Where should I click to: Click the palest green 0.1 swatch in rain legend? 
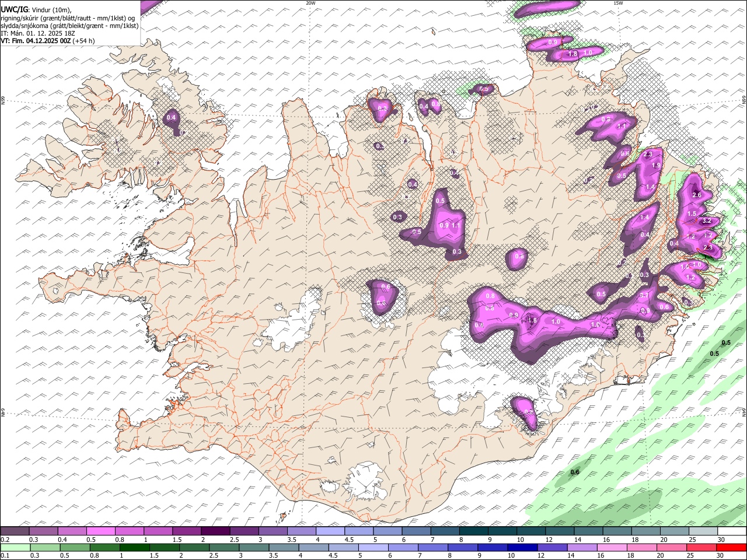click(15, 548)
